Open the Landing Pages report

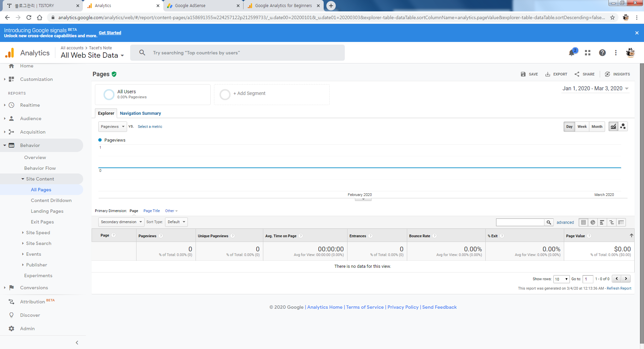click(x=47, y=211)
